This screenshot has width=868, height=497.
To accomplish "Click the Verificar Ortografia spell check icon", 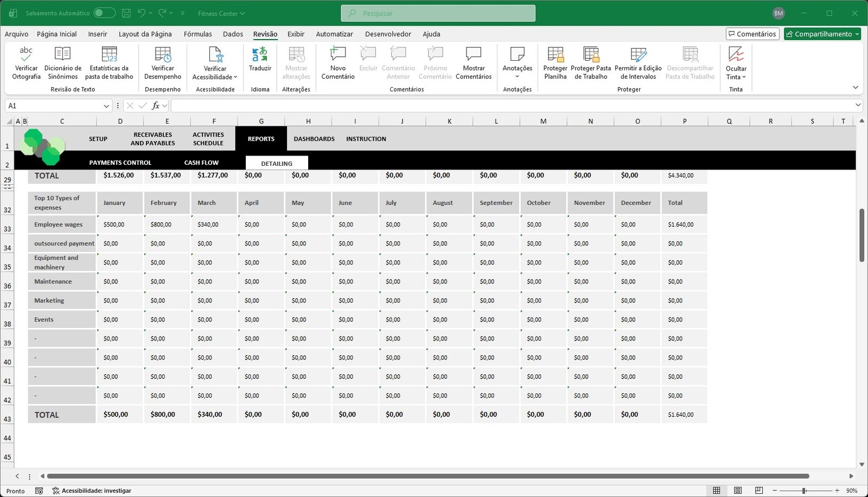I will pyautogui.click(x=26, y=55).
